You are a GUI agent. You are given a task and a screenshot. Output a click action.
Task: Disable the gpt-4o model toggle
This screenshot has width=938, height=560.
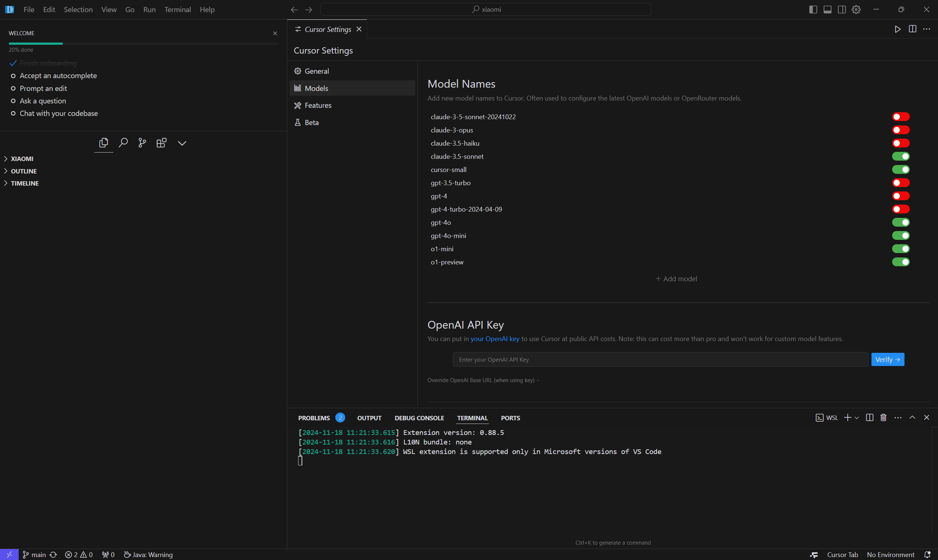pyautogui.click(x=901, y=222)
